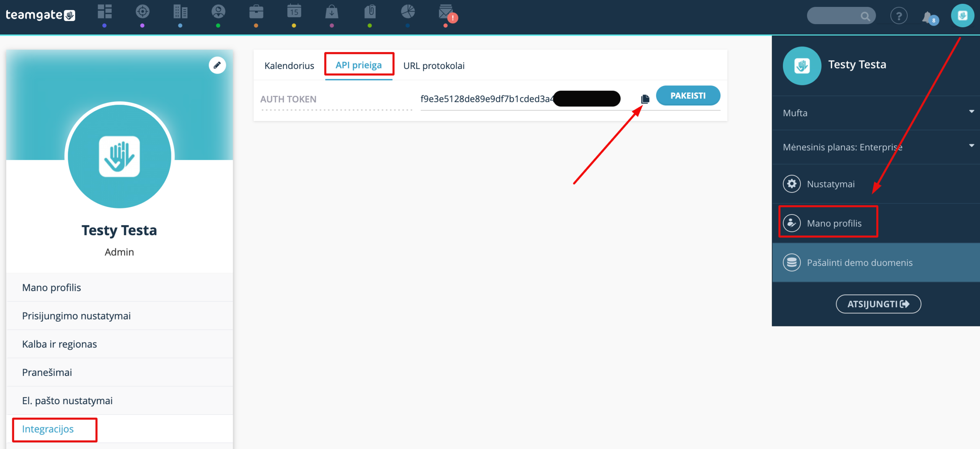
Task: Click the Testy Testa name in user menu
Action: tap(857, 64)
